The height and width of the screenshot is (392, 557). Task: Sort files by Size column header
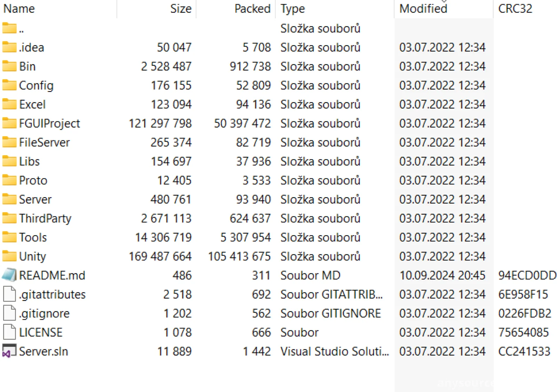coord(181,9)
